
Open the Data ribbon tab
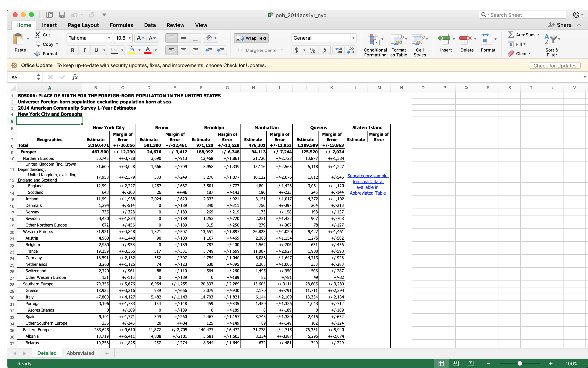point(150,25)
